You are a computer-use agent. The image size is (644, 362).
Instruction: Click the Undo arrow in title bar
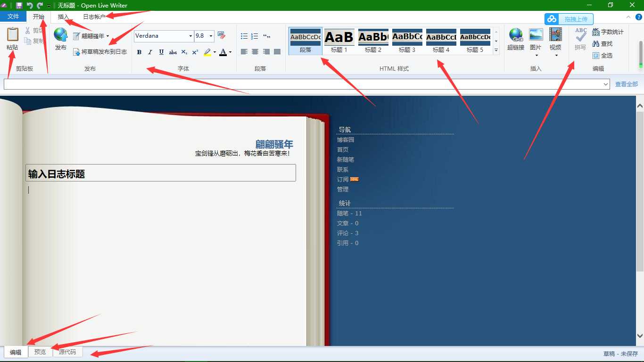point(30,5)
